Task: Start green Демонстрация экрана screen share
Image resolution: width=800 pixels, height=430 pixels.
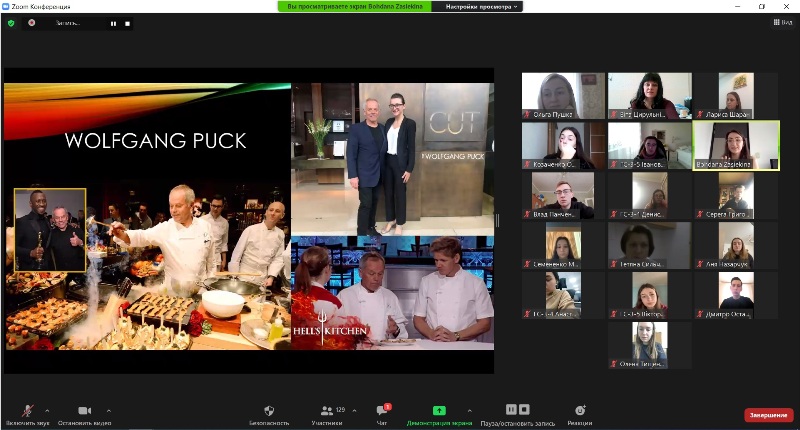Action: point(439,415)
